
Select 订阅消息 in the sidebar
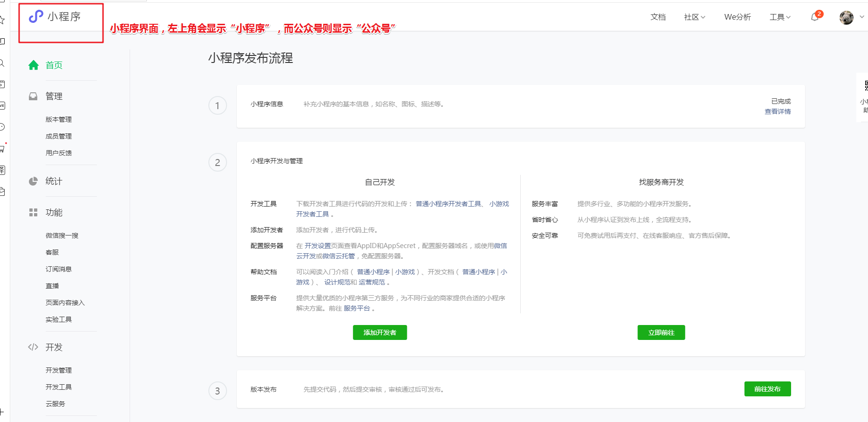[59, 269]
